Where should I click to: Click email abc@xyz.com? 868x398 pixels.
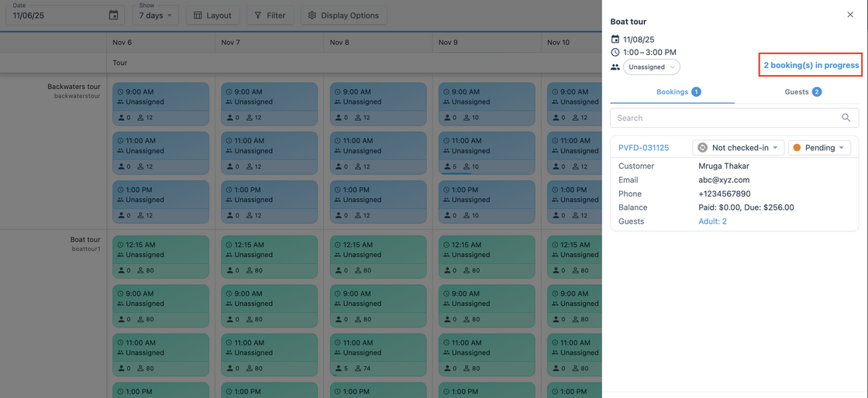click(723, 180)
